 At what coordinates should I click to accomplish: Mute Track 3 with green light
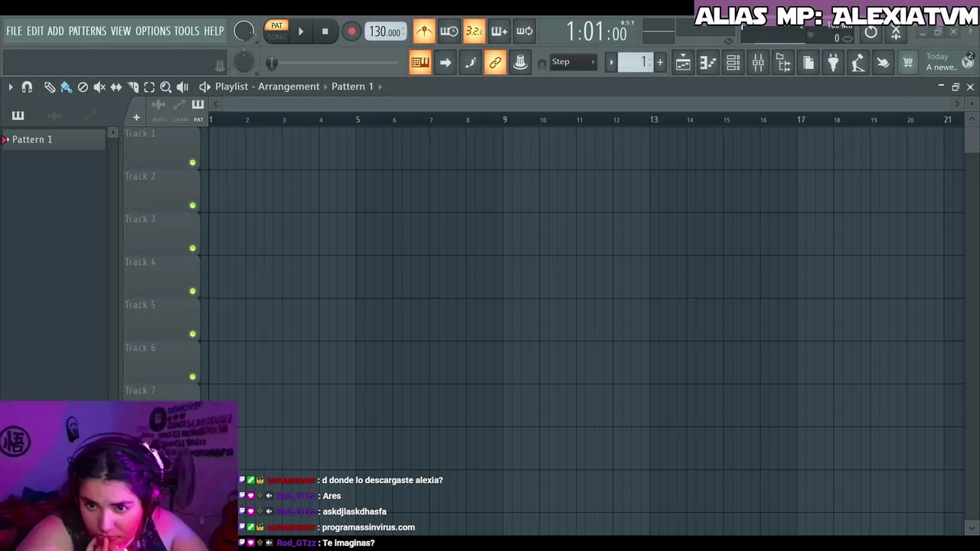(x=192, y=248)
